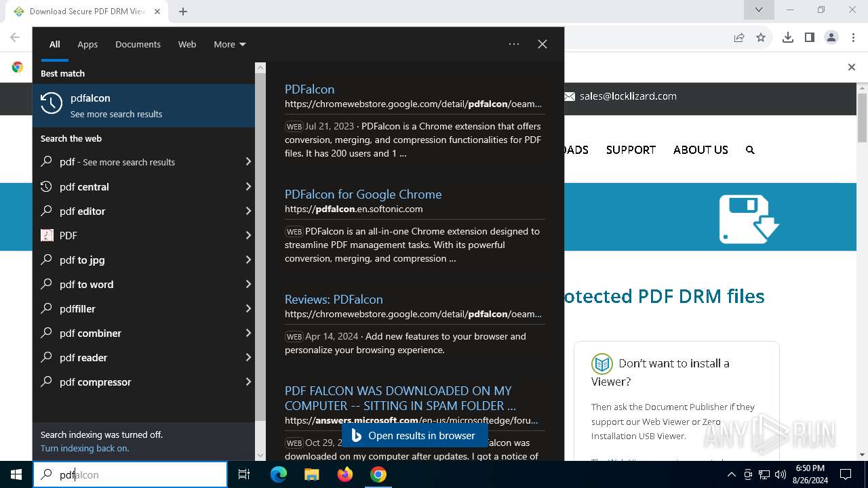Click the taskbar search input box
This screenshot has width=868, height=488.
130,474
